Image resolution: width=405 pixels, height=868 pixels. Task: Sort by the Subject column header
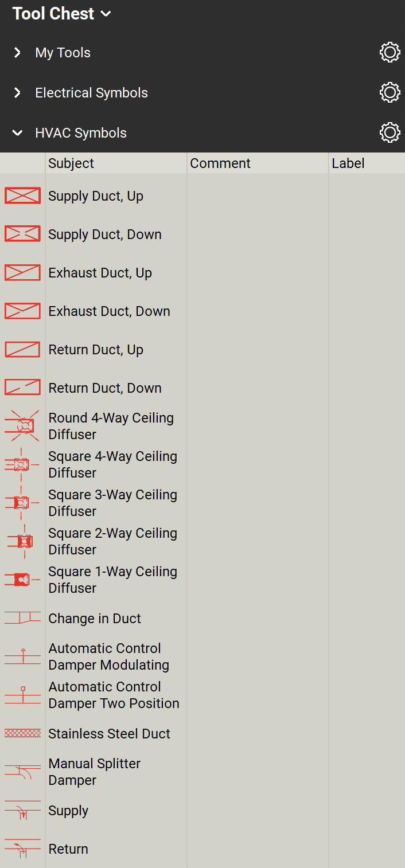click(x=71, y=163)
